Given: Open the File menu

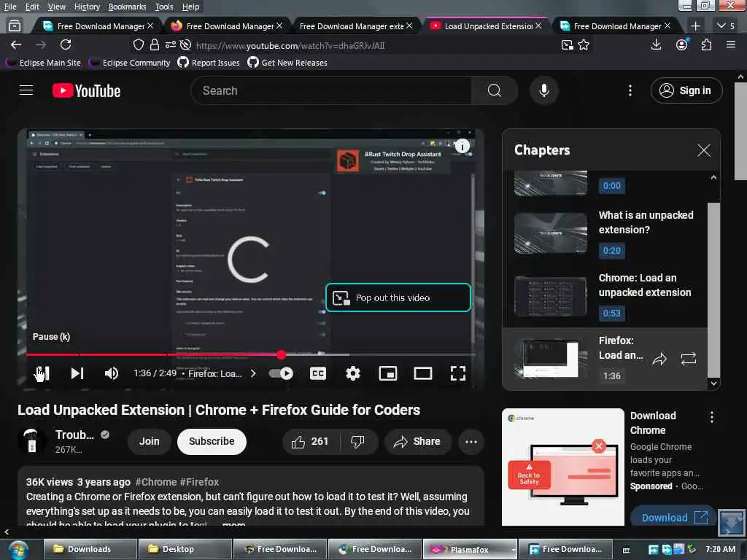Looking at the screenshot, I should pos(10,7).
